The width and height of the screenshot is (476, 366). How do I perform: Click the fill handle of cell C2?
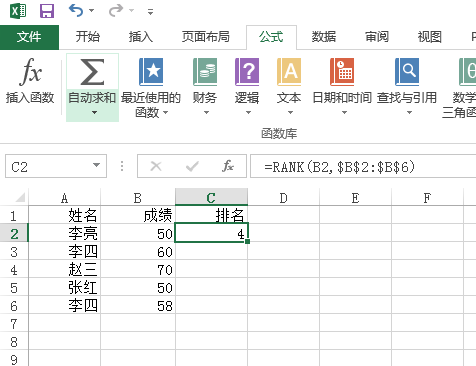[x=247, y=241]
